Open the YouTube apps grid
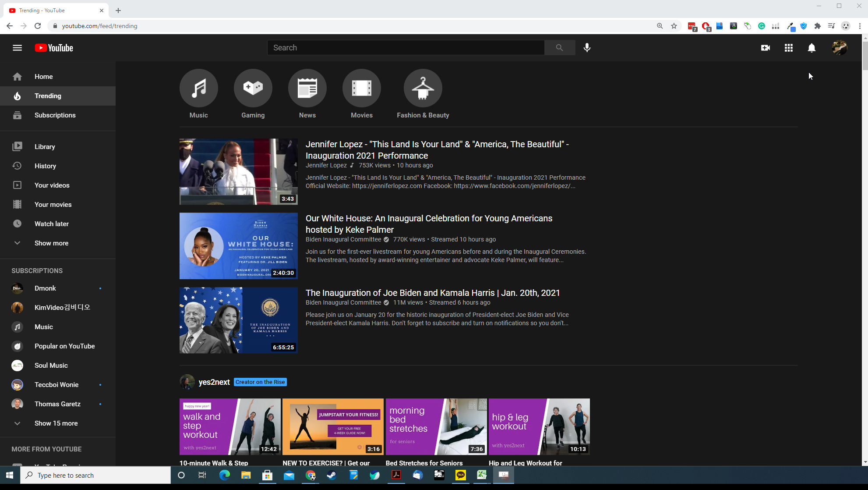Image resolution: width=868 pixels, height=490 pixels. coord(788,48)
